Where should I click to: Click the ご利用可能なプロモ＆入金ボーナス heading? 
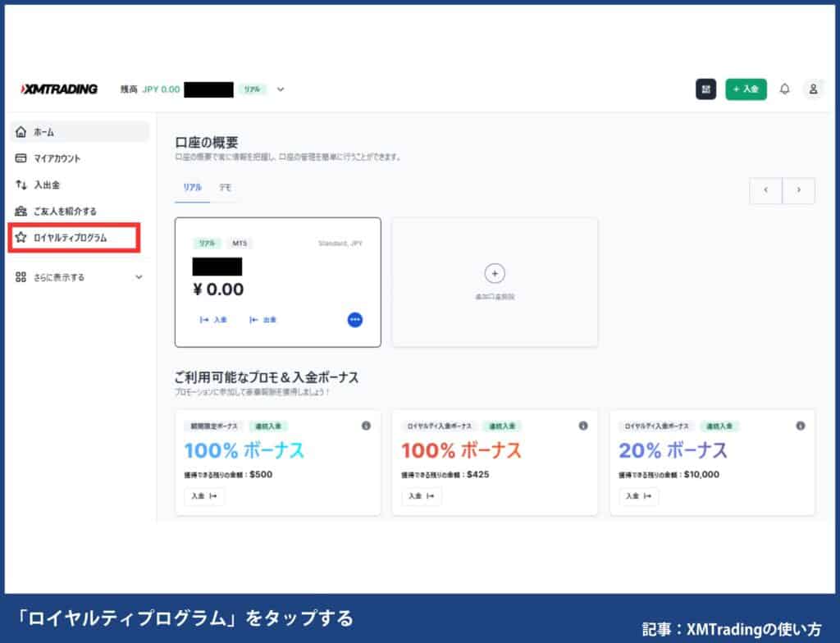coord(267,377)
